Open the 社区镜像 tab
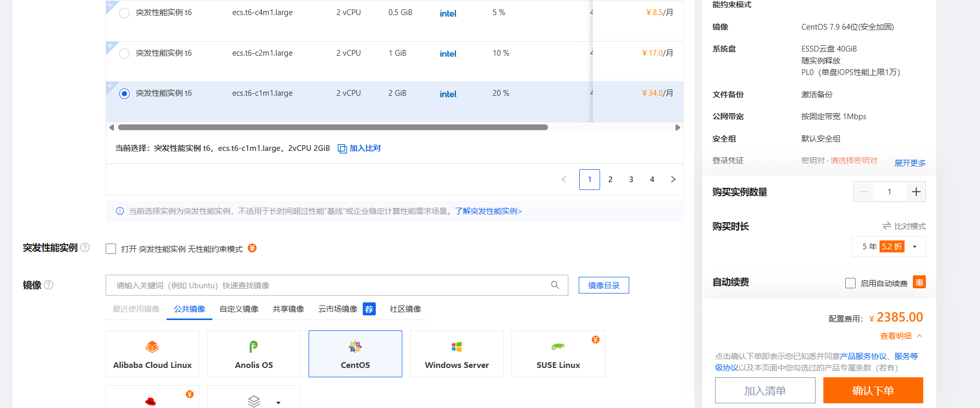980x408 pixels. coord(405,309)
